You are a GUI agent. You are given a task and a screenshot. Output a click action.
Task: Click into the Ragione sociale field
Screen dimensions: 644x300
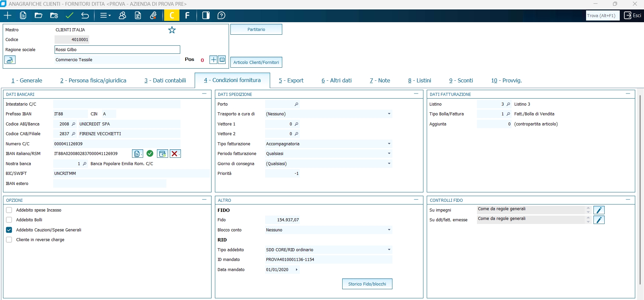[117, 50]
